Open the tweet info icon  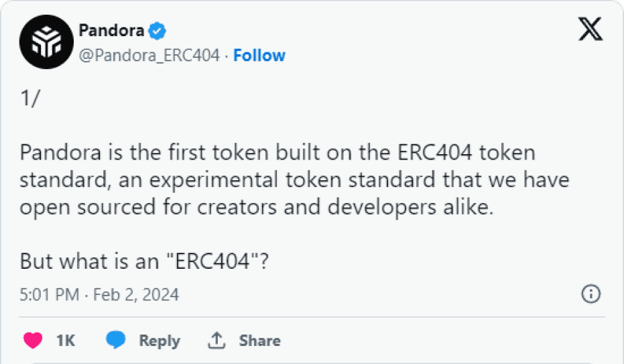coord(590,294)
